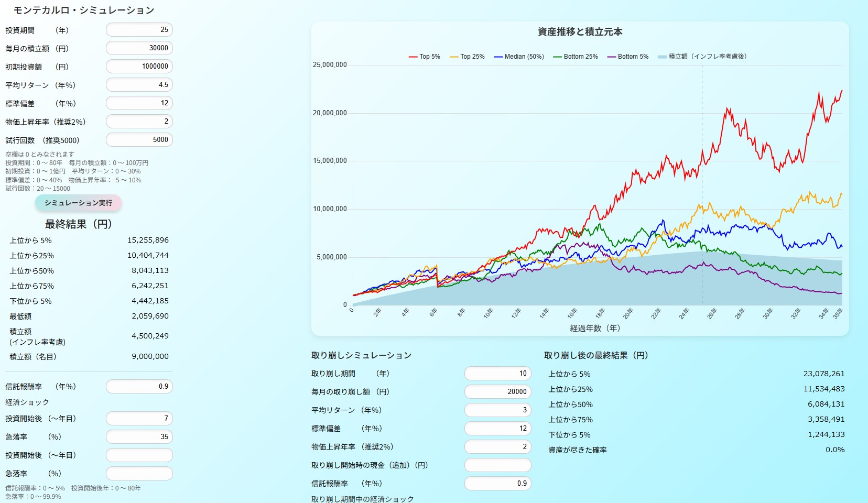Toggle Top 5% series in chart legend
This screenshot has width=868, height=503.
click(x=425, y=57)
